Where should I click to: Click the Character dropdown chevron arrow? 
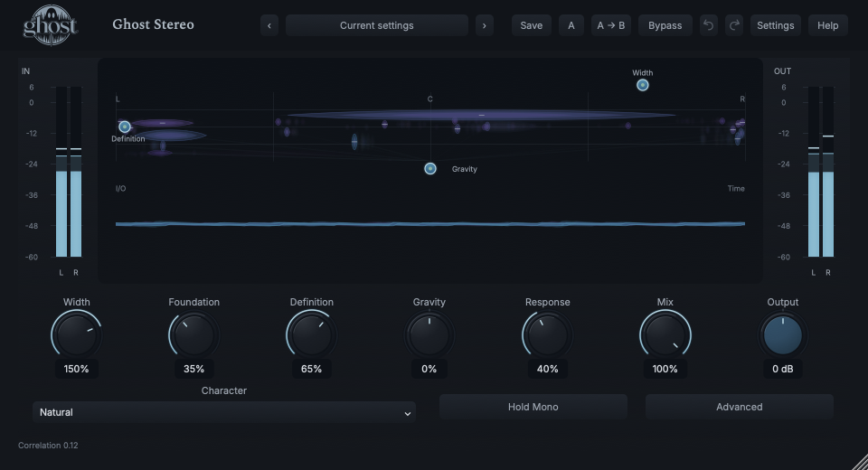[x=408, y=414]
